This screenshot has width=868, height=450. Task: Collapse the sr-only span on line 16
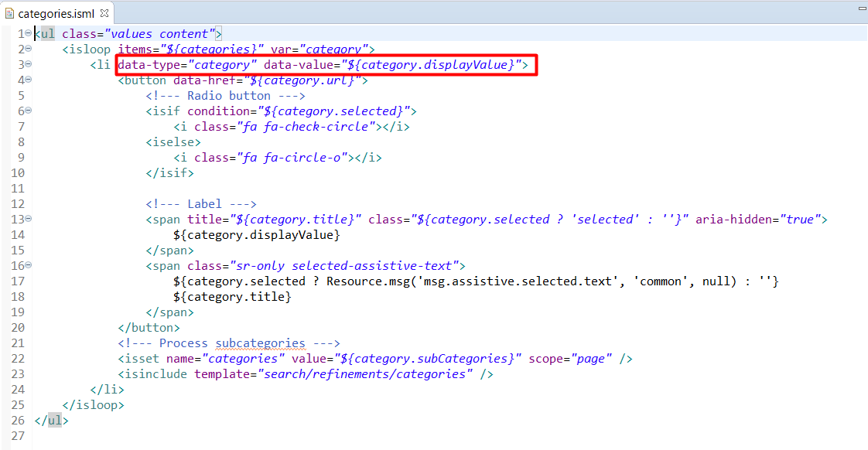pyautogui.click(x=28, y=265)
